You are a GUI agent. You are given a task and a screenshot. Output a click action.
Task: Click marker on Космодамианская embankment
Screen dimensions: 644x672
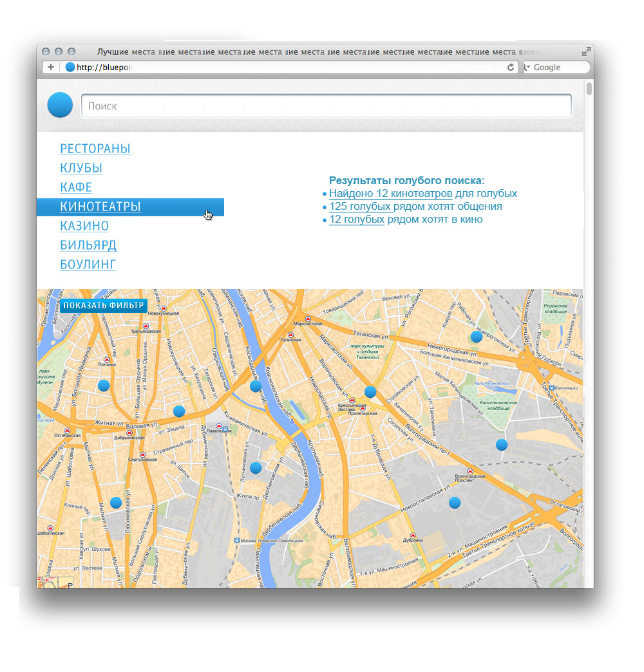click(256, 386)
